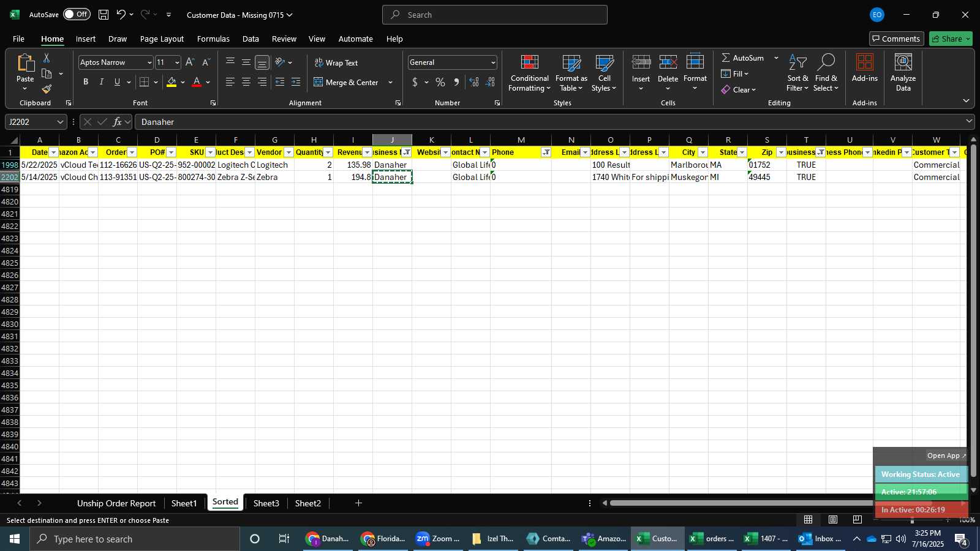This screenshot has height=551, width=980.
Task: Open the File menu
Action: [18, 39]
